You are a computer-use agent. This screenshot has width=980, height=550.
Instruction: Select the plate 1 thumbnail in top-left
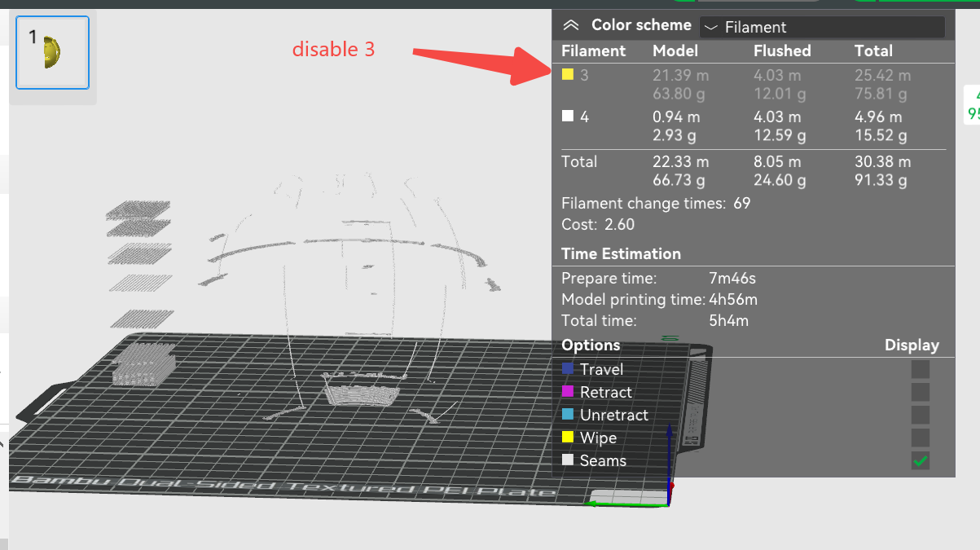(52, 51)
